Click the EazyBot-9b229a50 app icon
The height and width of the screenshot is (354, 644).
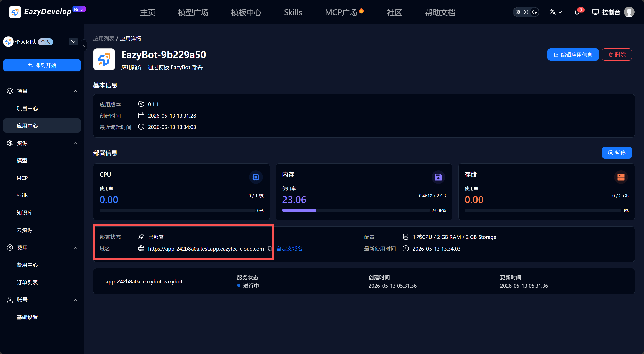pyautogui.click(x=104, y=60)
